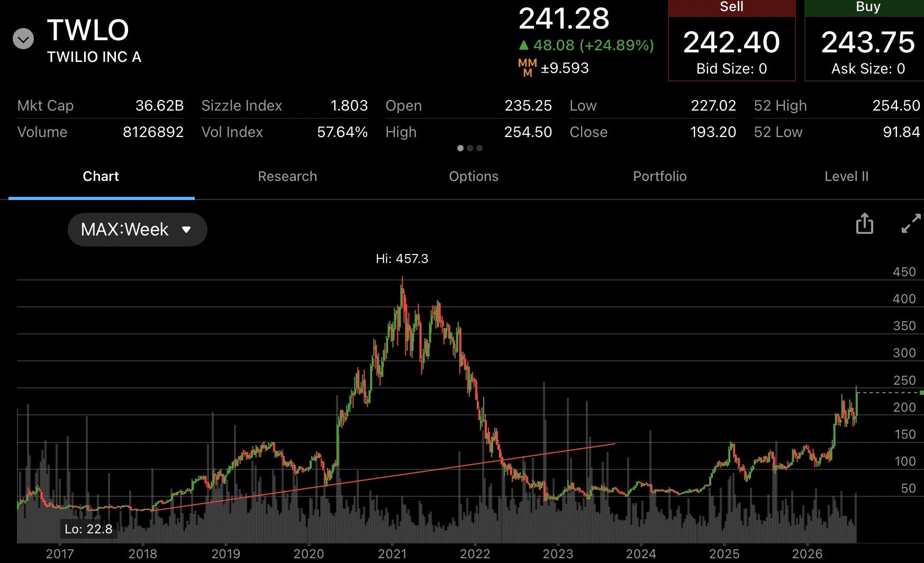Screen dimensions: 924x563
Task: Tap the stats page indicator dots
Action: tap(470, 148)
